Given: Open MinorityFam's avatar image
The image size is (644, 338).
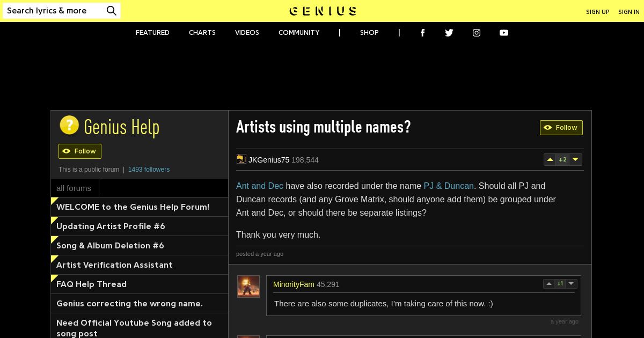Looking at the screenshot, I should 248,286.
